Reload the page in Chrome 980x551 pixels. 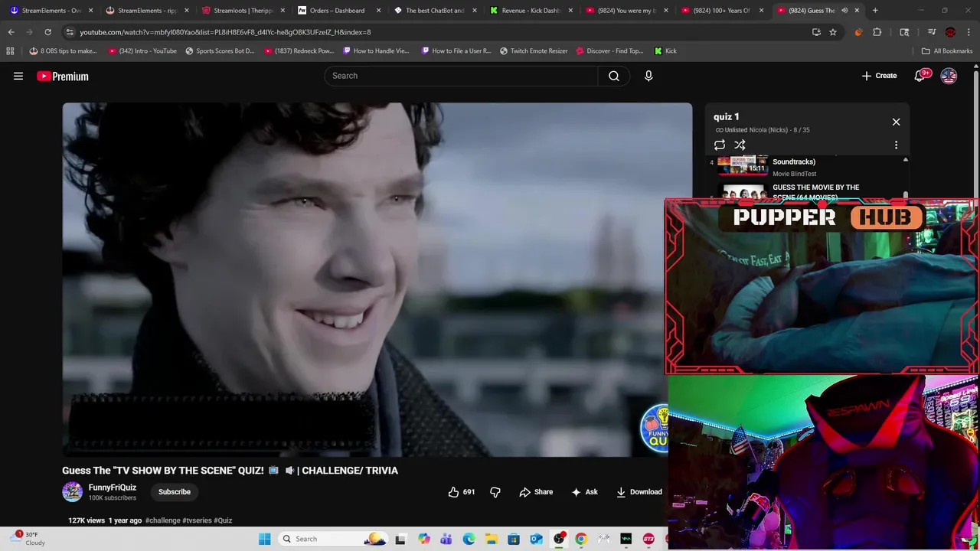coord(47,32)
